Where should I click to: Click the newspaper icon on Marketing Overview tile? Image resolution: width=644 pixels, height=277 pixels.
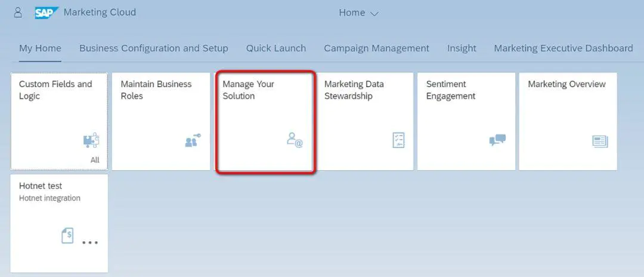(x=600, y=141)
